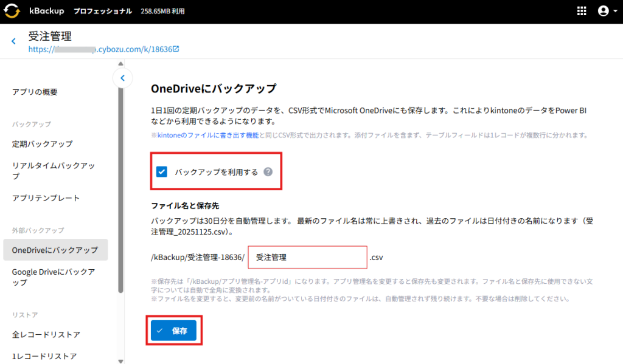
Task: Open 全レコードリストア in the sidebar
Action: pos(46,335)
